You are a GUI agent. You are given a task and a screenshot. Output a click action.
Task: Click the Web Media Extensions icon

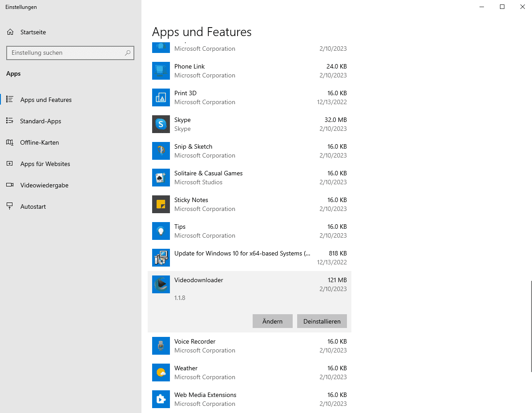coord(161,399)
